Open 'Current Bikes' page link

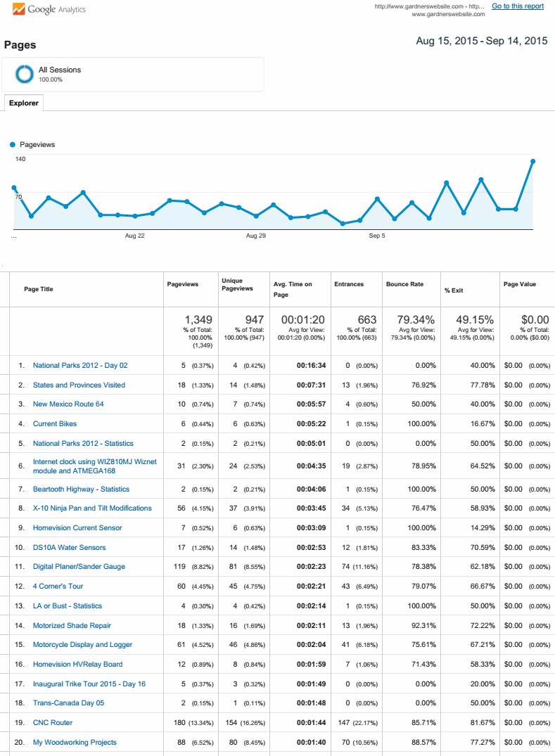54,424
